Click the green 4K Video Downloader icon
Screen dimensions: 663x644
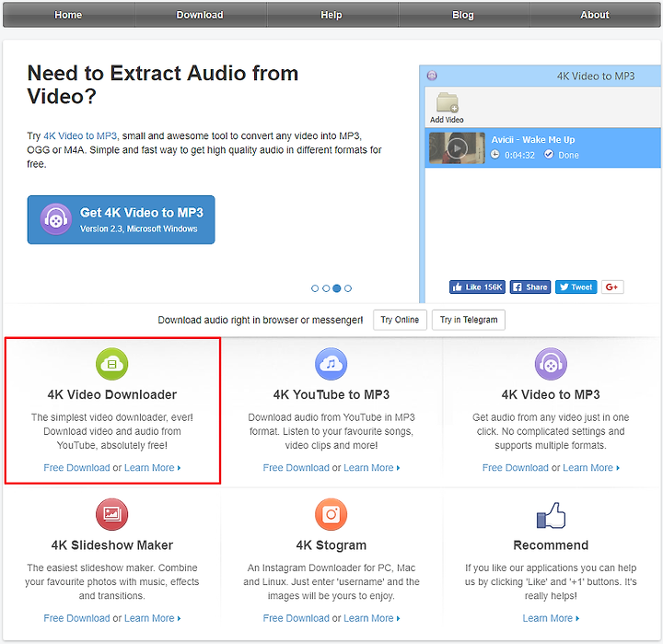(112, 364)
